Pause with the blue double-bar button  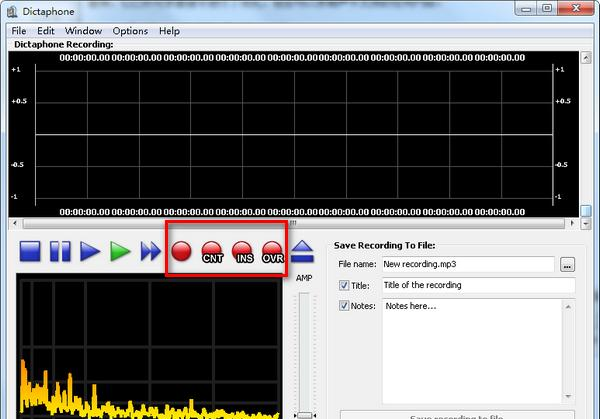60,251
